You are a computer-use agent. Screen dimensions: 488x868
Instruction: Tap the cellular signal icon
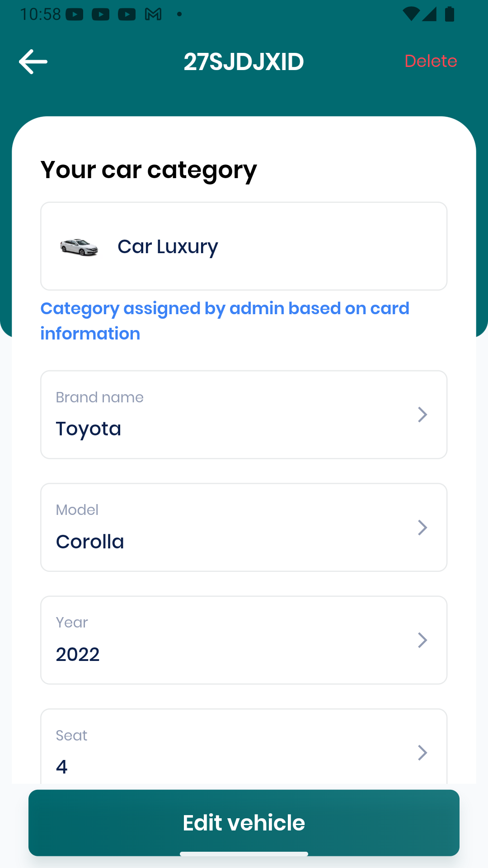[429, 14]
